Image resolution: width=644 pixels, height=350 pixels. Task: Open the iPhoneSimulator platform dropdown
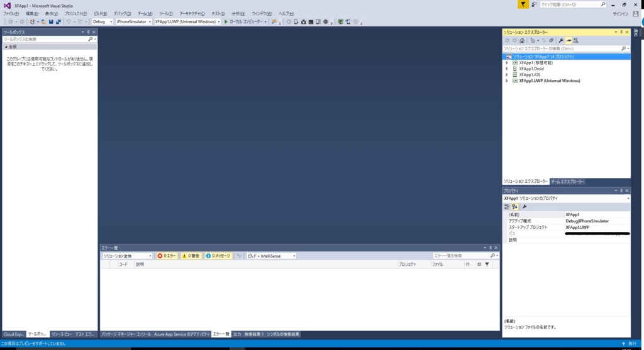[133, 22]
